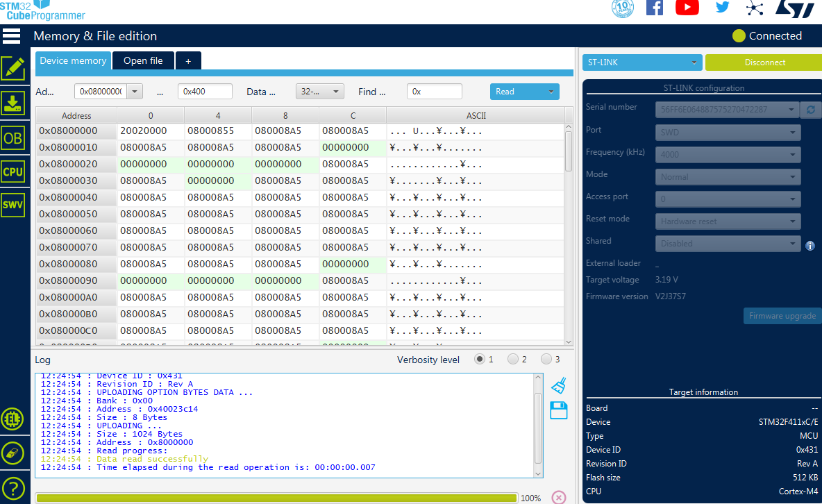This screenshot has height=504, width=822.
Task: Click the Find data input field
Action: [434, 91]
